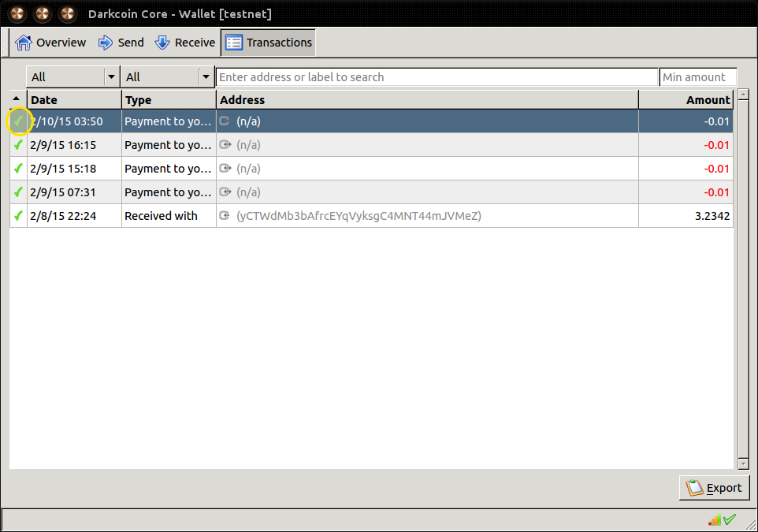Click the scrollbar up arrow
The image size is (758, 532).
744,95
